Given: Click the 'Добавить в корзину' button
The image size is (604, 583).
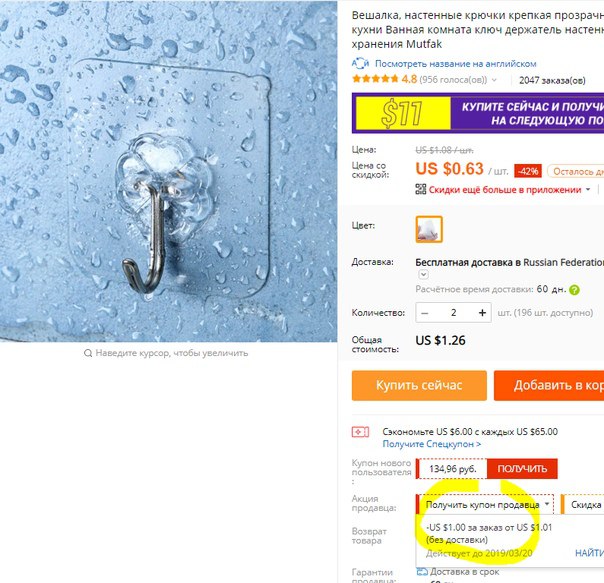Looking at the screenshot, I should pyautogui.click(x=549, y=385).
